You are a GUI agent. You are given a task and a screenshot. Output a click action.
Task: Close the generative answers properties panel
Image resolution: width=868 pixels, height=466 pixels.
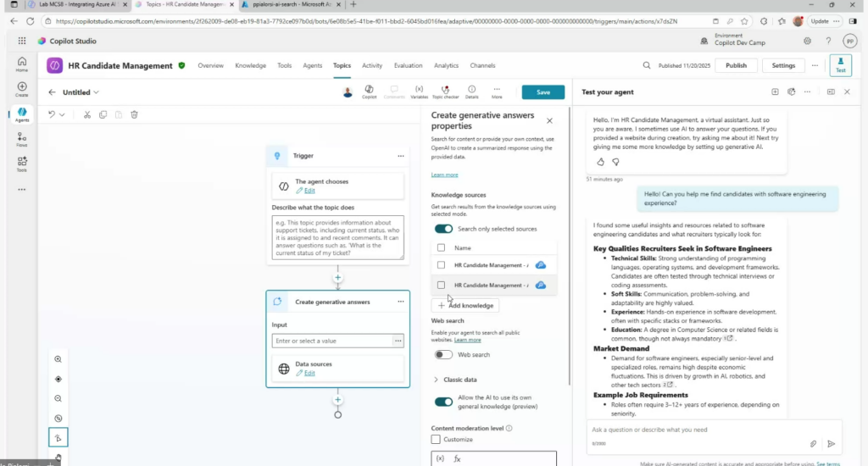549,120
